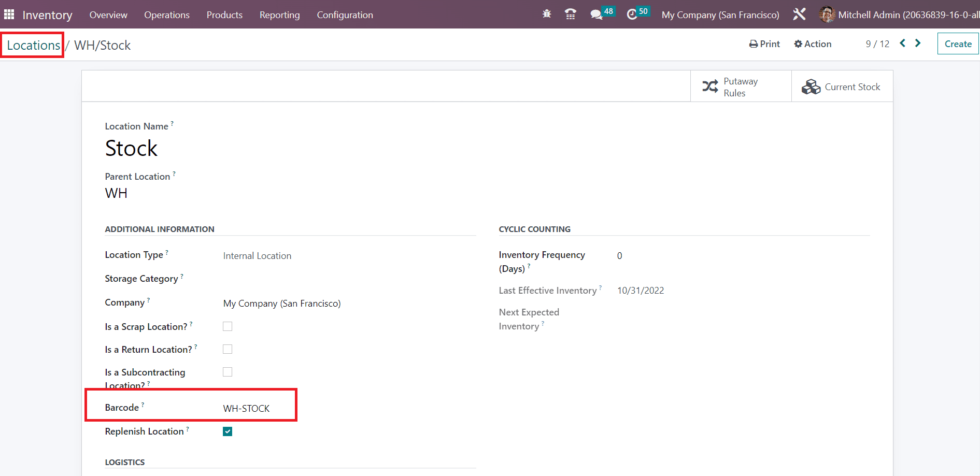Open the Reporting menu
This screenshot has width=980, height=476.
[279, 15]
